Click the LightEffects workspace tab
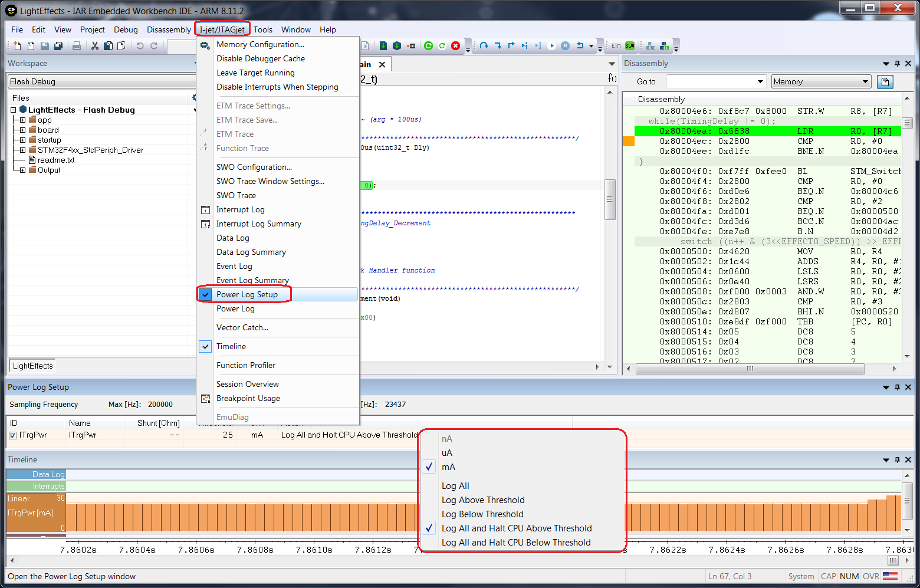Viewport: 920px width, 588px height. pyautogui.click(x=33, y=366)
